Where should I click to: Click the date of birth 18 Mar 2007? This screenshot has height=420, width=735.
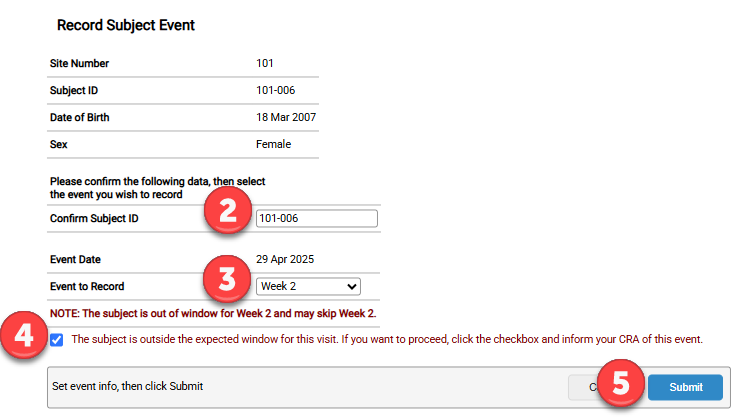click(x=287, y=118)
